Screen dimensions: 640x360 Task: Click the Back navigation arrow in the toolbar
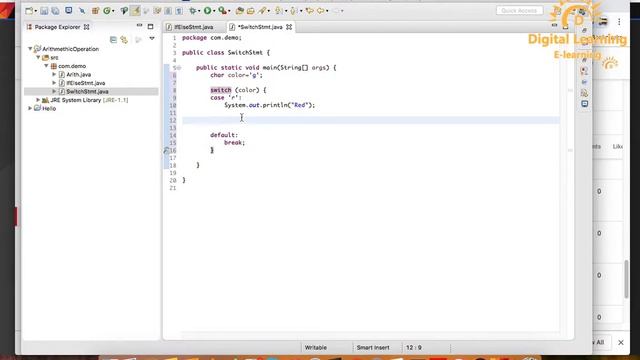[320, 11]
